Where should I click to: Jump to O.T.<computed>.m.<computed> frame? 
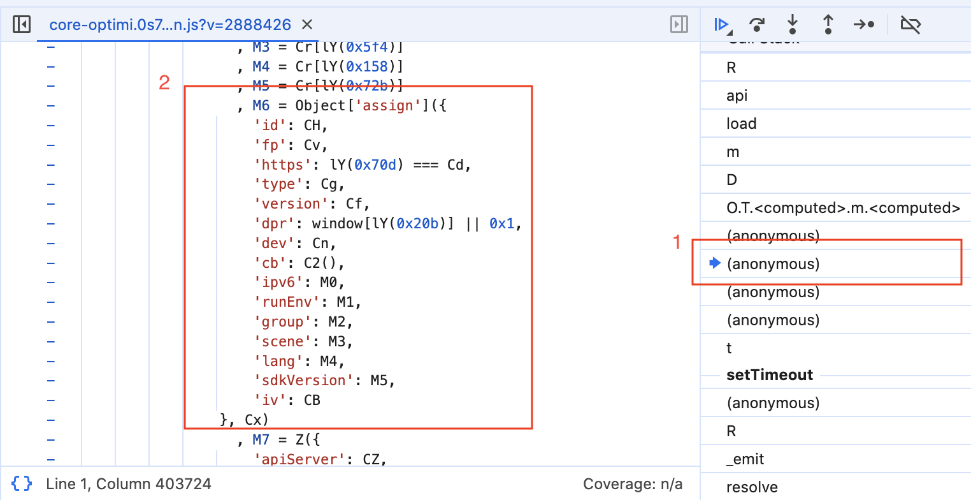tap(843, 208)
